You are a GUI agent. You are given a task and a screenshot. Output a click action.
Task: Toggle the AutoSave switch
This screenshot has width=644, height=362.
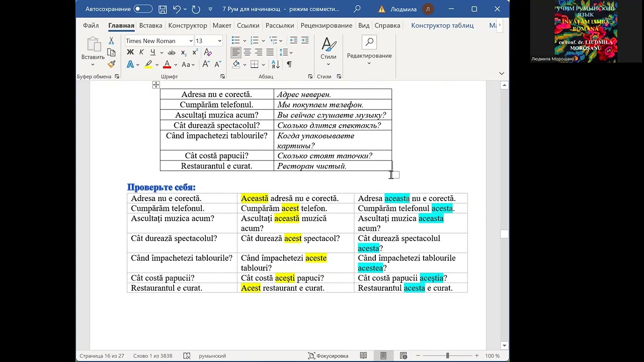tap(143, 9)
